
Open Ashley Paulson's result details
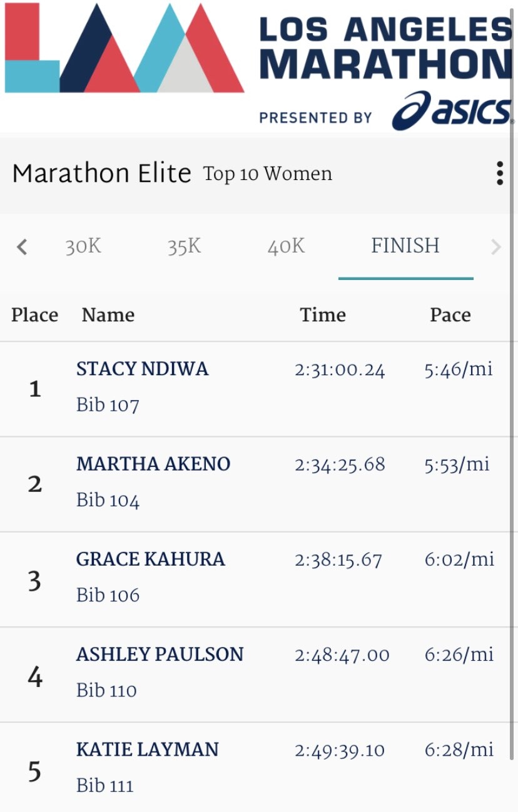point(259,675)
